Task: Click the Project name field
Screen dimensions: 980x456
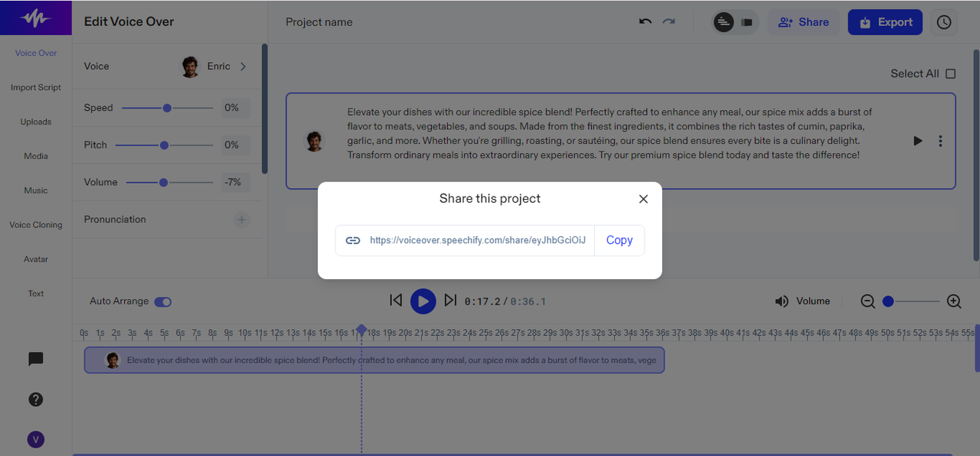Action: coord(319,22)
